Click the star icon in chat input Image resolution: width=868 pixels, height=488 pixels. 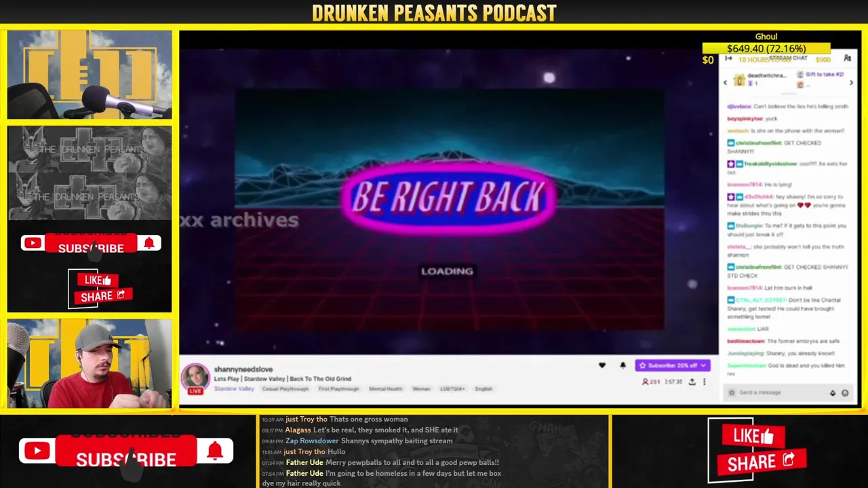(x=731, y=392)
